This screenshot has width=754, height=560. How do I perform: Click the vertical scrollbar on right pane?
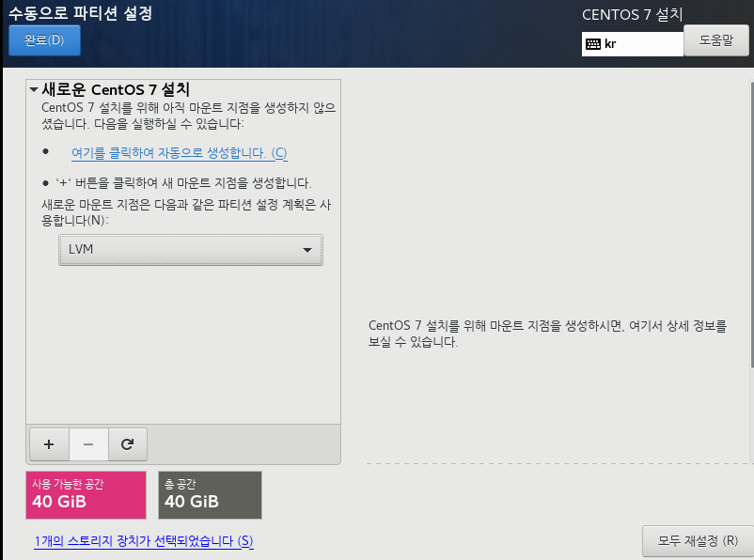click(x=751, y=225)
